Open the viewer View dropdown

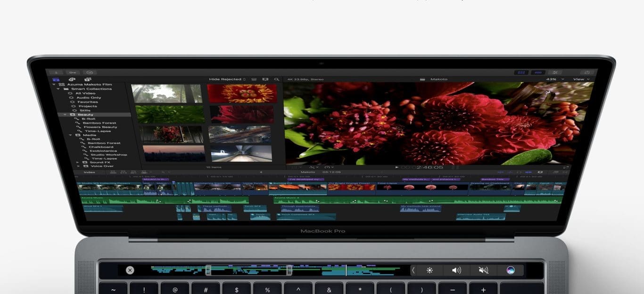pos(580,79)
